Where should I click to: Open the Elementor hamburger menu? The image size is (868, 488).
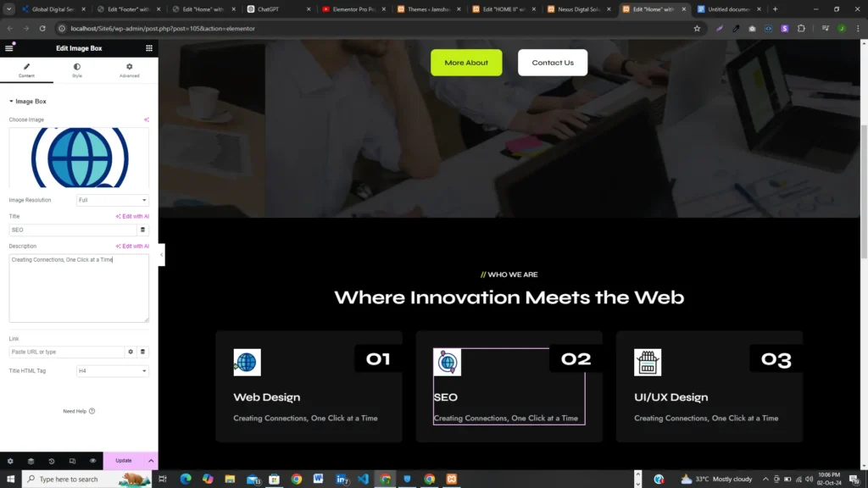8,48
